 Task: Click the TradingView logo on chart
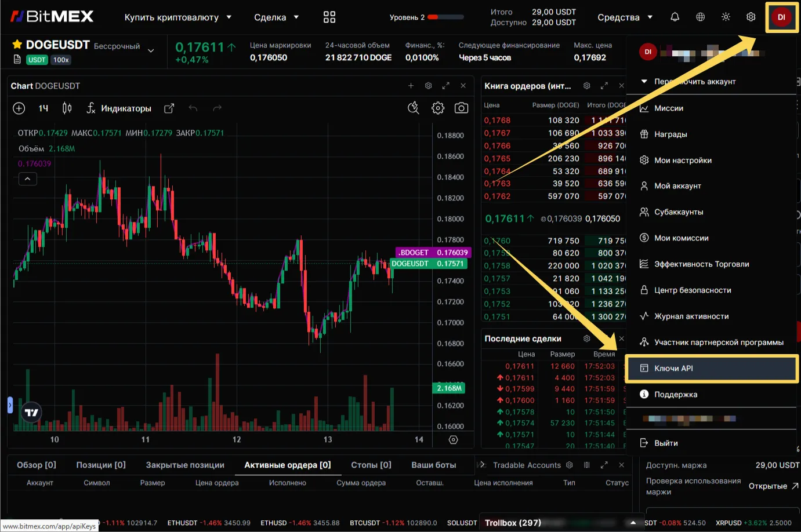click(x=32, y=413)
